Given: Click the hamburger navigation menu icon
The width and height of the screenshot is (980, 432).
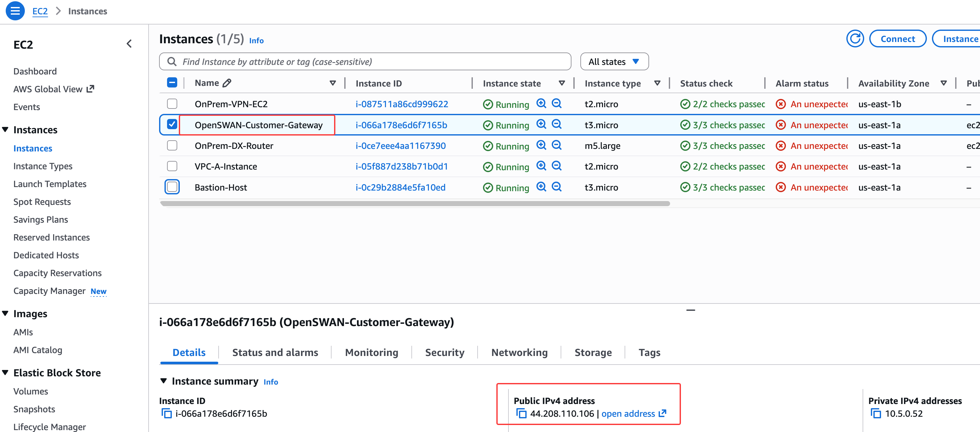Looking at the screenshot, I should pyautogui.click(x=15, y=11).
